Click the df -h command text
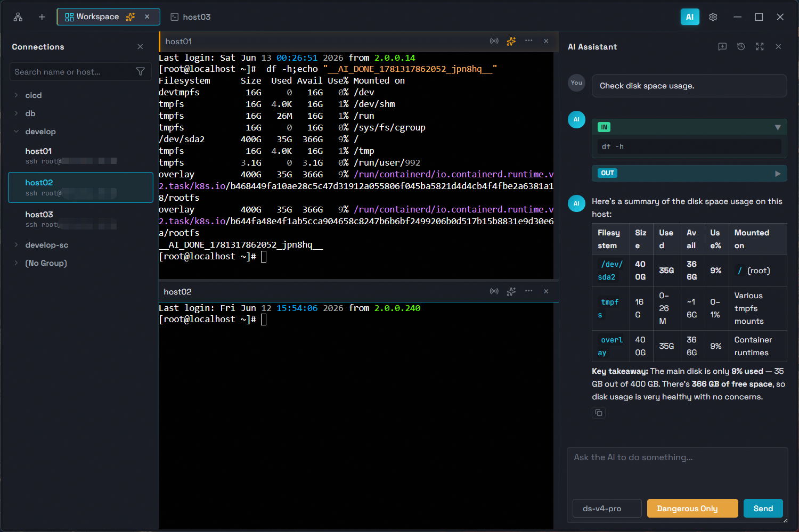 613,146
